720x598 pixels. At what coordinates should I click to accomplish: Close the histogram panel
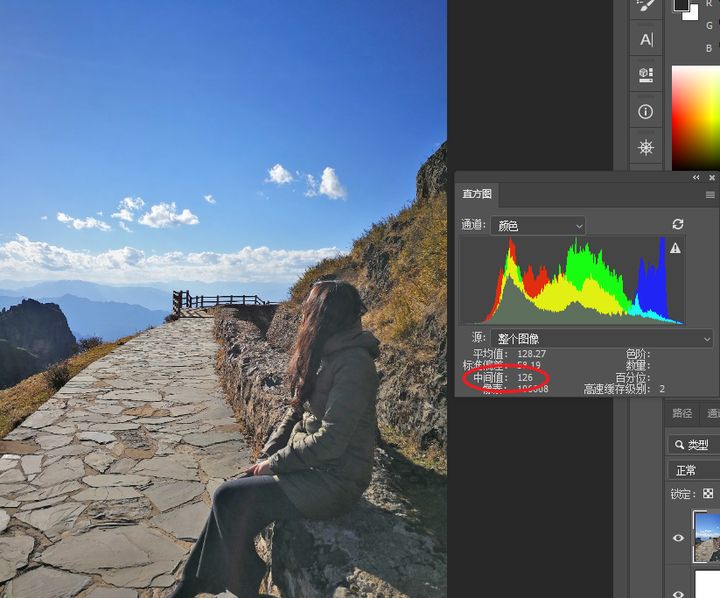712,177
